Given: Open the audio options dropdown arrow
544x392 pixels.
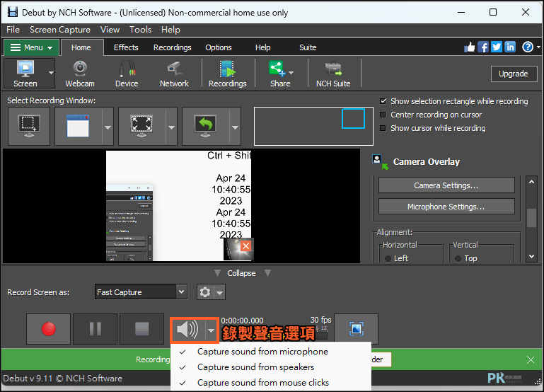Looking at the screenshot, I should click(x=212, y=330).
